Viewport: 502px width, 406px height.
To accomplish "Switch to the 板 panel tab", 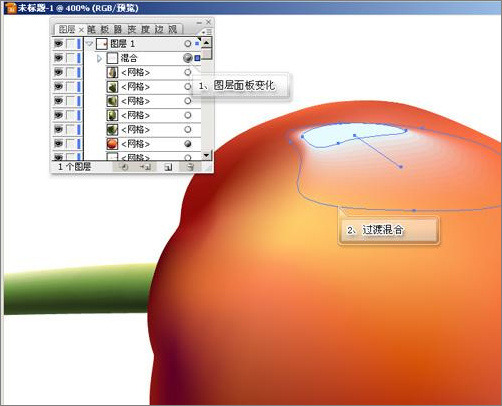I will coord(105,29).
